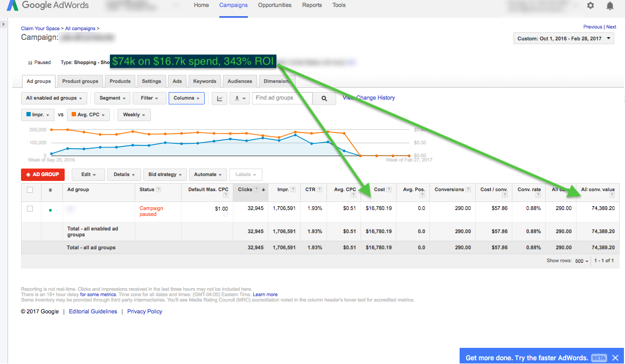Image resolution: width=625 pixels, height=364 pixels.
Task: Switch to the Product groups tab
Action: click(80, 81)
